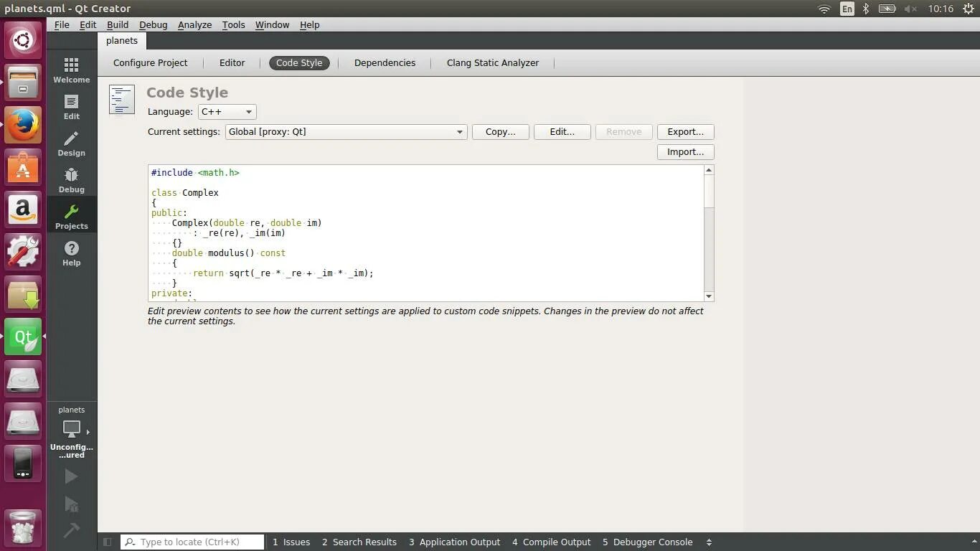980x551 pixels.
Task: Open the Compile Output pane
Action: coord(552,542)
